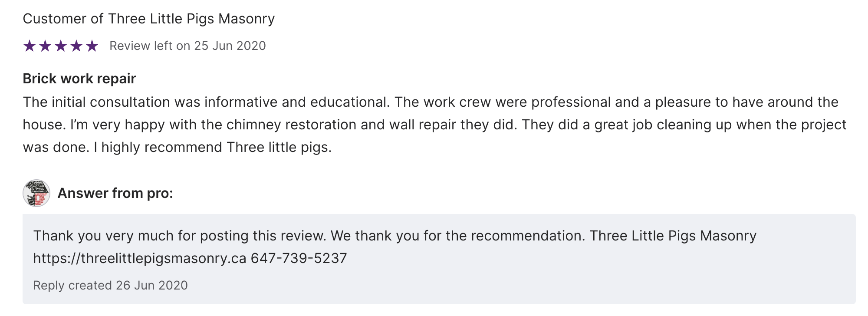Click the fourth purple rating star
This screenshot has width=868, height=316.
[76, 46]
